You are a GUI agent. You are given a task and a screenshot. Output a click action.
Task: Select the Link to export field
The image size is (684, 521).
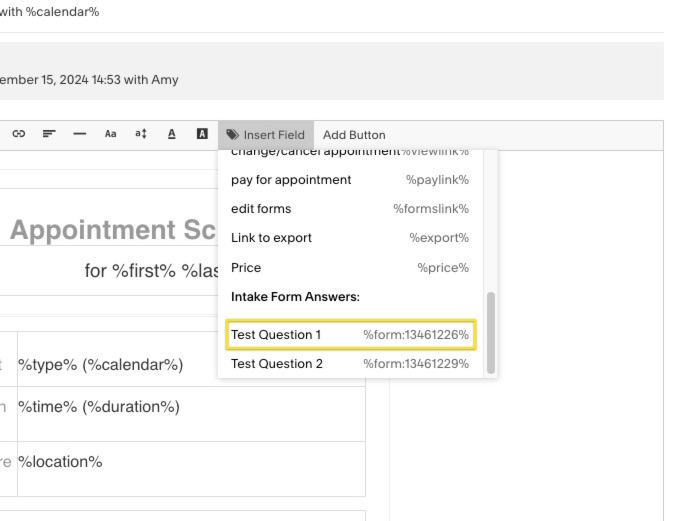(x=350, y=238)
